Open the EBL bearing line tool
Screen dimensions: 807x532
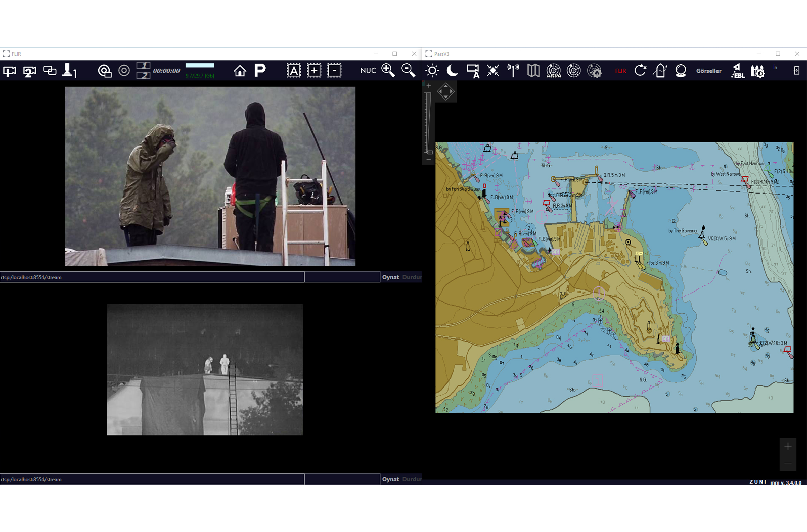(737, 71)
